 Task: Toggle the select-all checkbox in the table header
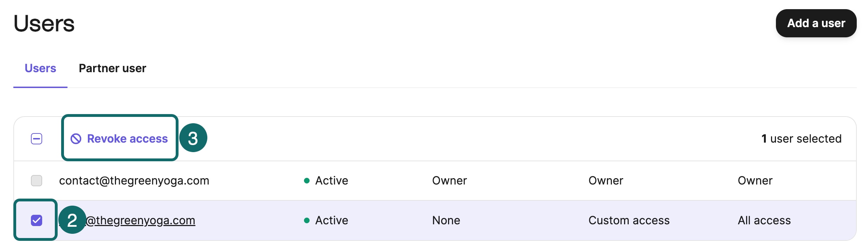[x=37, y=139]
